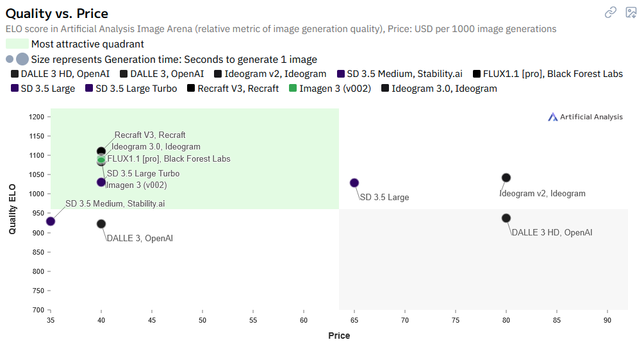Toggle SD 3.5 Large legend item
This screenshot has width=644, height=349.
pos(43,89)
